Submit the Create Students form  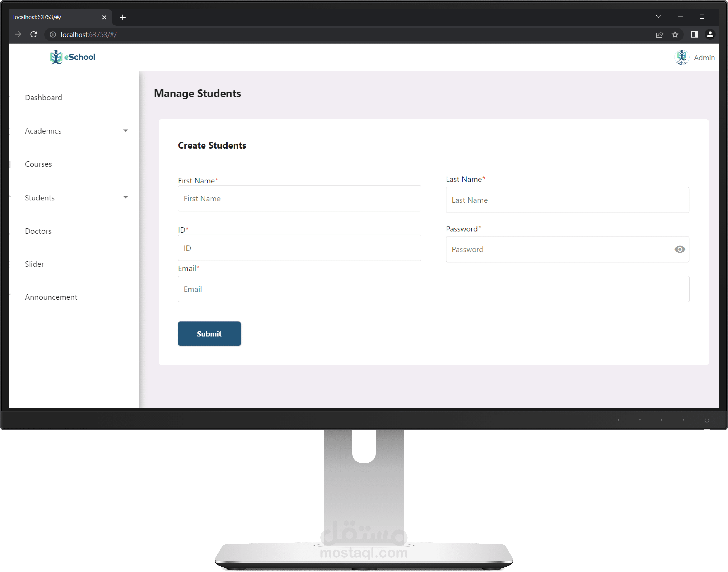(x=209, y=334)
